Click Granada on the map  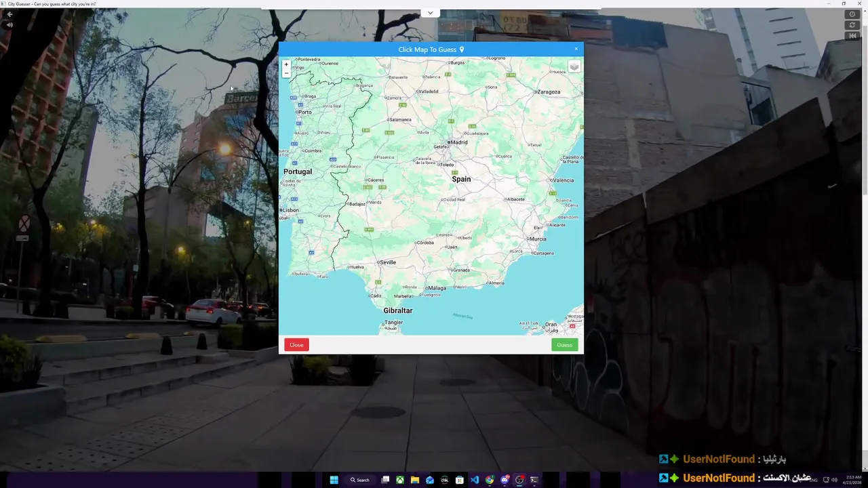tap(460, 270)
